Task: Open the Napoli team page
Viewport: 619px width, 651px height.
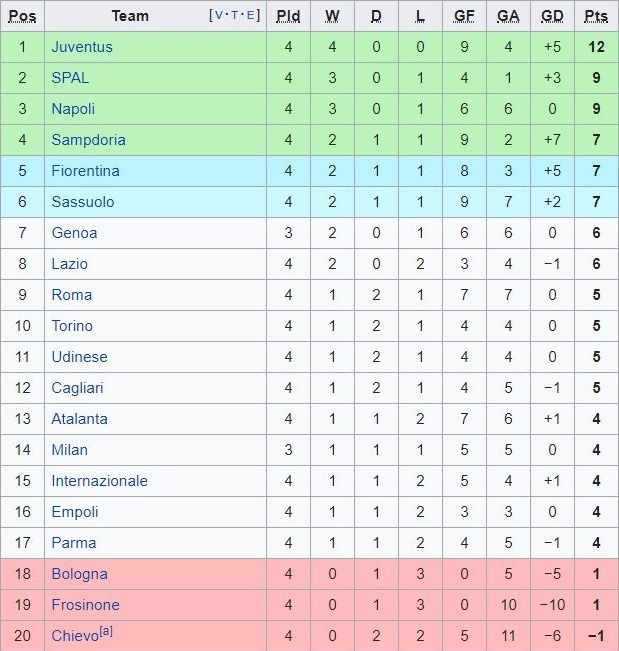Action: (73, 109)
